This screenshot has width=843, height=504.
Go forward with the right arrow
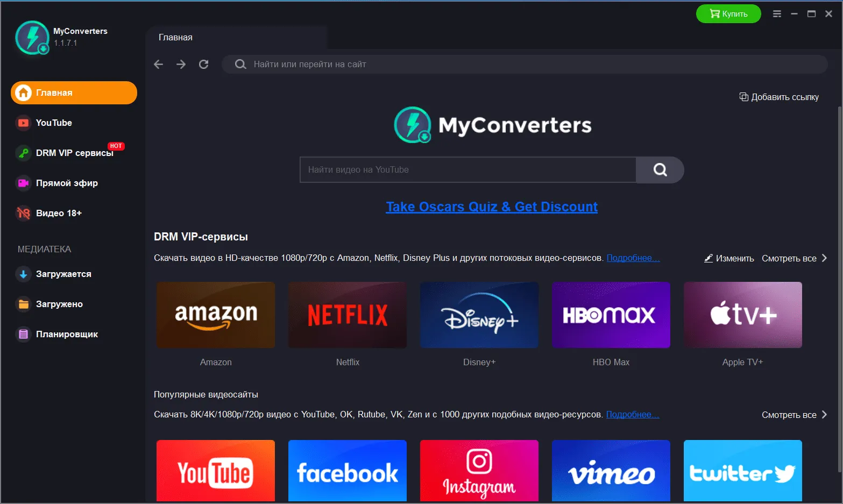(181, 64)
